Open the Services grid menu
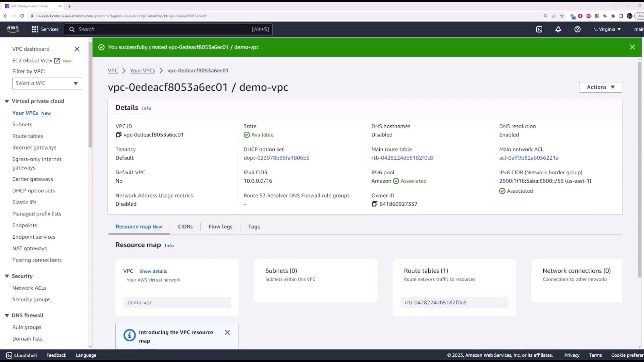 pos(35,29)
